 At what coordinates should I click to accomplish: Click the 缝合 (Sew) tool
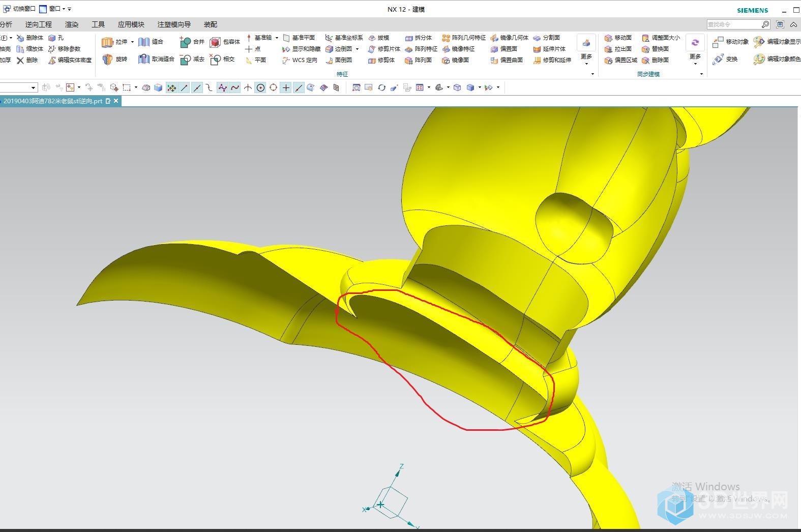click(x=151, y=42)
